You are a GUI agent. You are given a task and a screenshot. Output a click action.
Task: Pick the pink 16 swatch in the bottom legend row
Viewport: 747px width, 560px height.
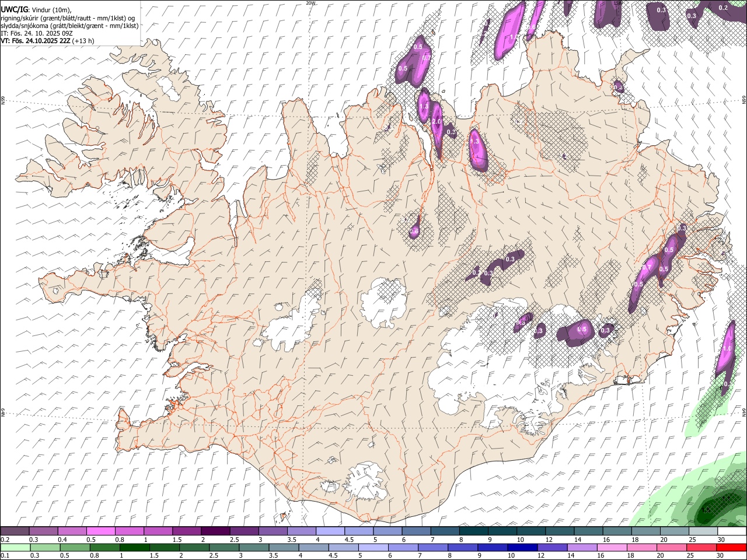click(x=613, y=547)
